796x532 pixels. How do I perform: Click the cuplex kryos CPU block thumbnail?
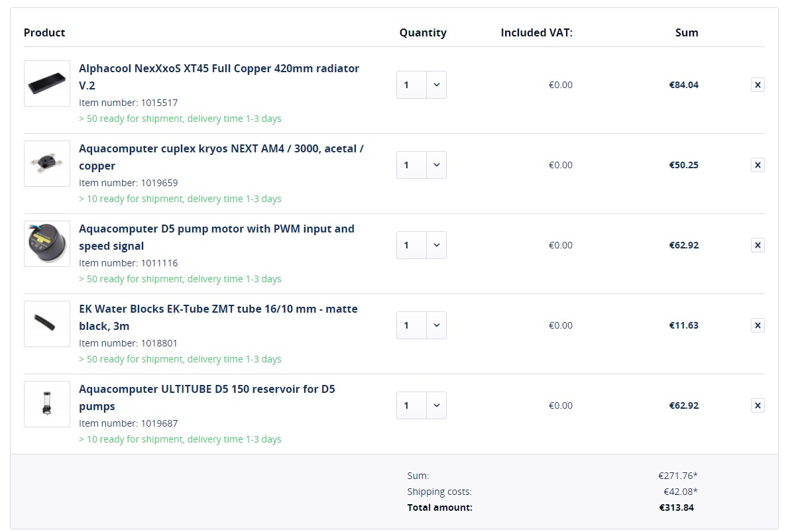click(47, 164)
